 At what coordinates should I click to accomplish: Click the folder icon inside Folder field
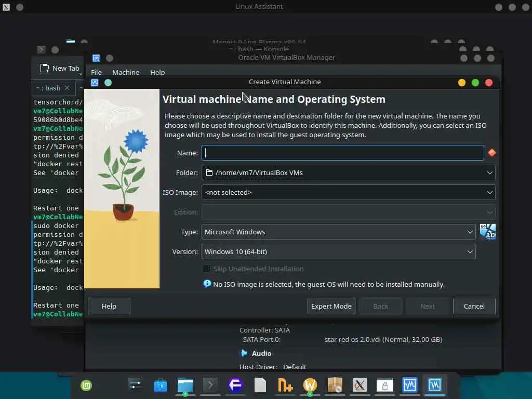[x=209, y=172]
